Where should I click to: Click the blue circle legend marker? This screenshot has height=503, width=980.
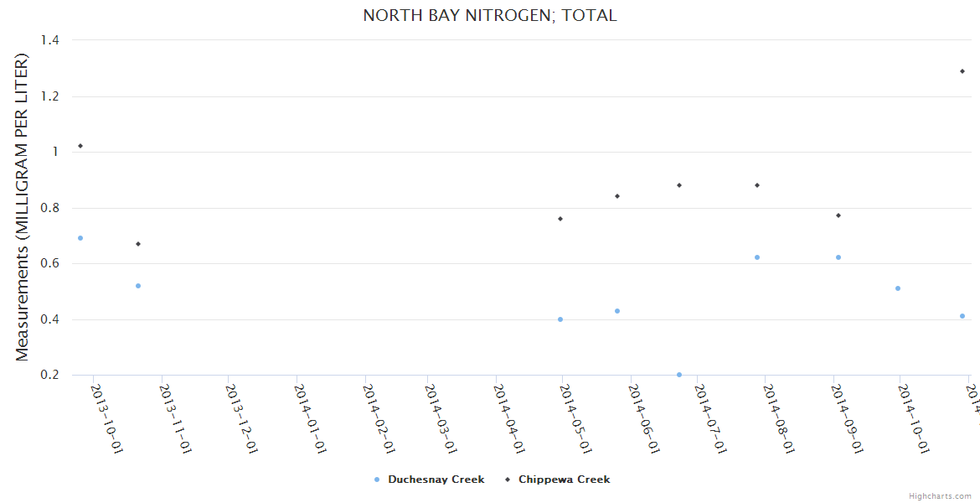point(377,480)
